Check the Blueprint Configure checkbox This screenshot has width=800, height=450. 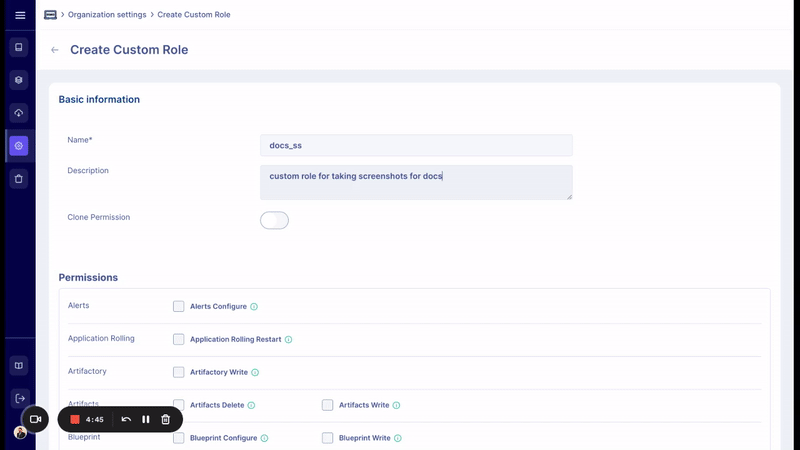[x=179, y=438]
